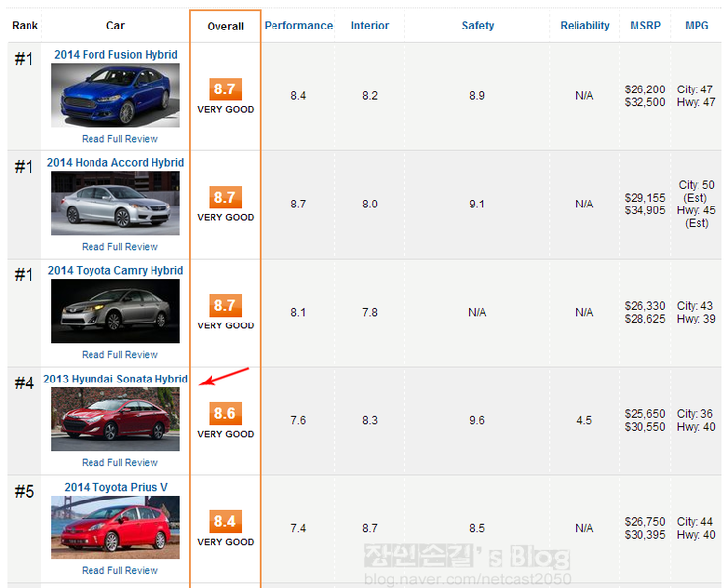
Task: Click the red Toyota Prius V photo
Action: [116, 528]
